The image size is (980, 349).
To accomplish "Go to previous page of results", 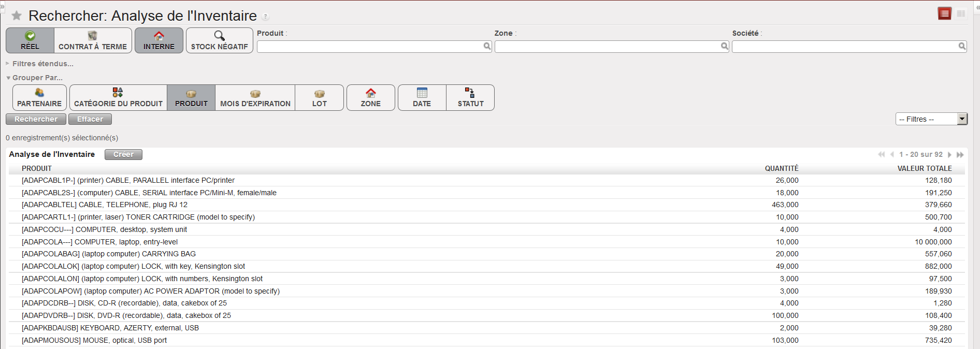I will [892, 155].
